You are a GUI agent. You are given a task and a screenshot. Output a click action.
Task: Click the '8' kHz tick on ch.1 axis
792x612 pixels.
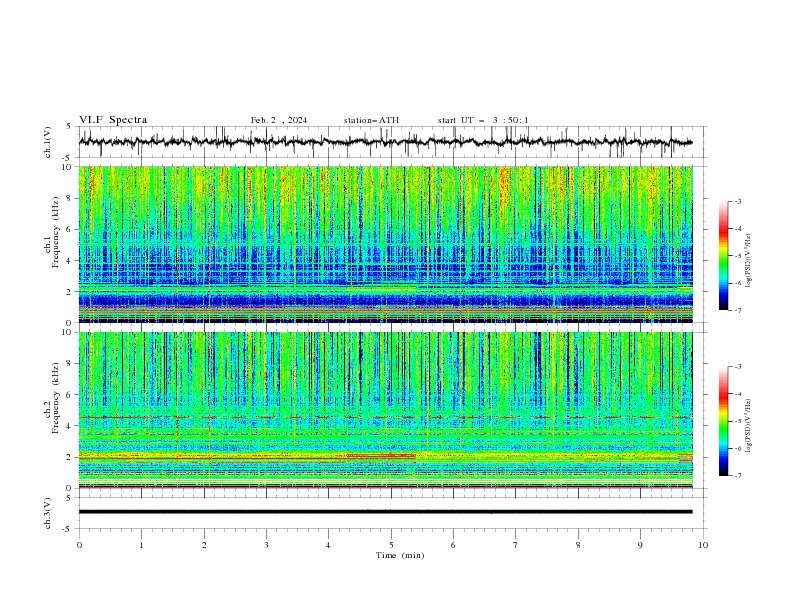click(x=69, y=198)
